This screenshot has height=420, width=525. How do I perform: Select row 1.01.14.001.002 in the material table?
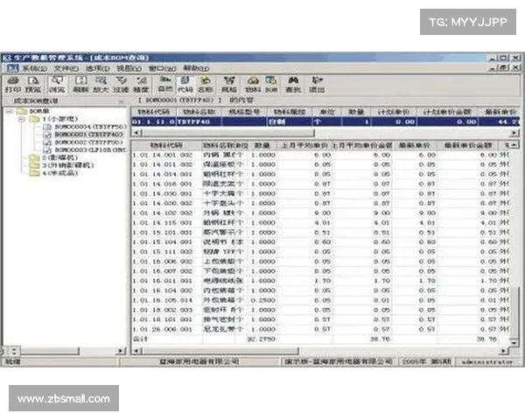(x=164, y=154)
